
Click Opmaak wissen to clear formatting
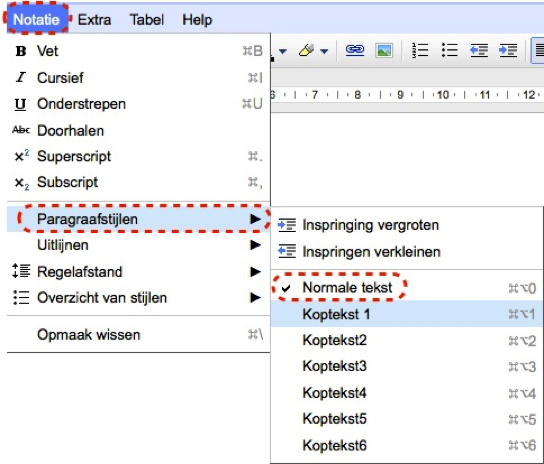138,335
